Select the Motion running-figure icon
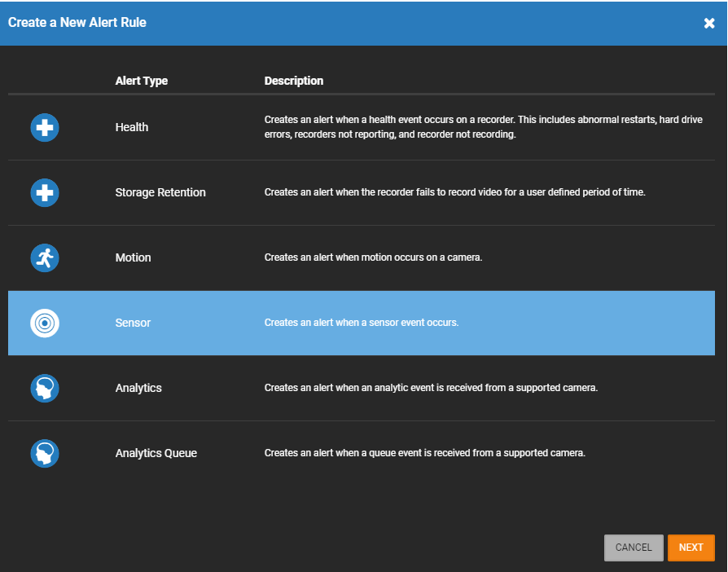The image size is (728, 572). pyautogui.click(x=45, y=258)
